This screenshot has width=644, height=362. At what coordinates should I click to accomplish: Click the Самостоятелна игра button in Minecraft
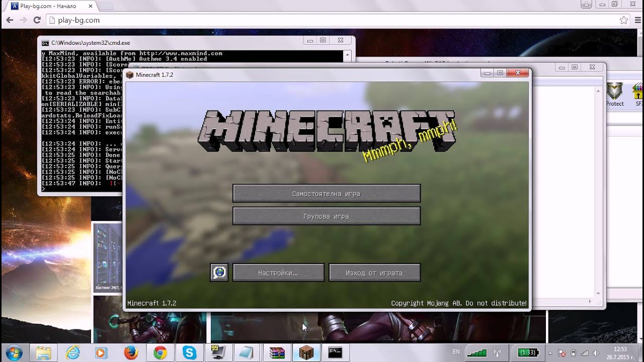tap(327, 194)
